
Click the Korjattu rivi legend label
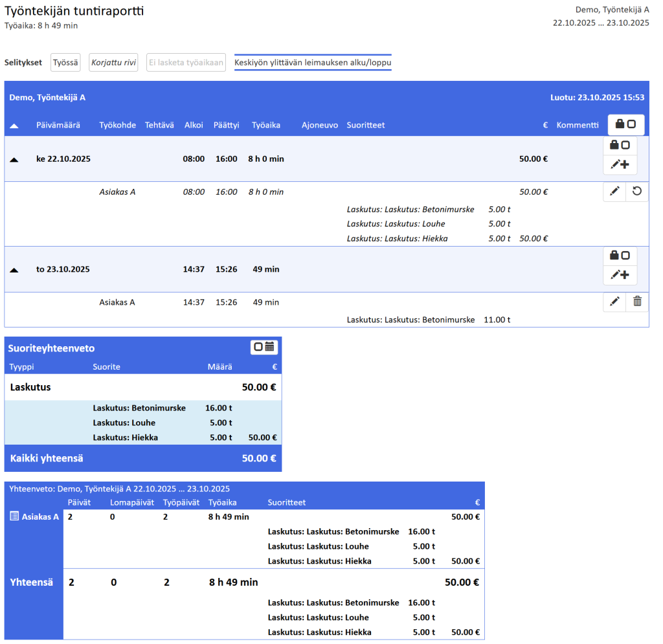(x=113, y=63)
